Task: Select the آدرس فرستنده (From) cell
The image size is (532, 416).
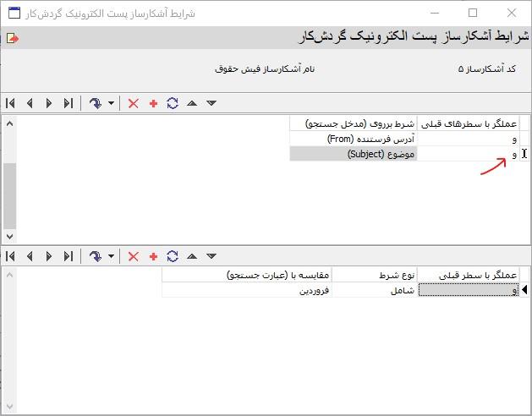Action: pyautogui.click(x=354, y=139)
